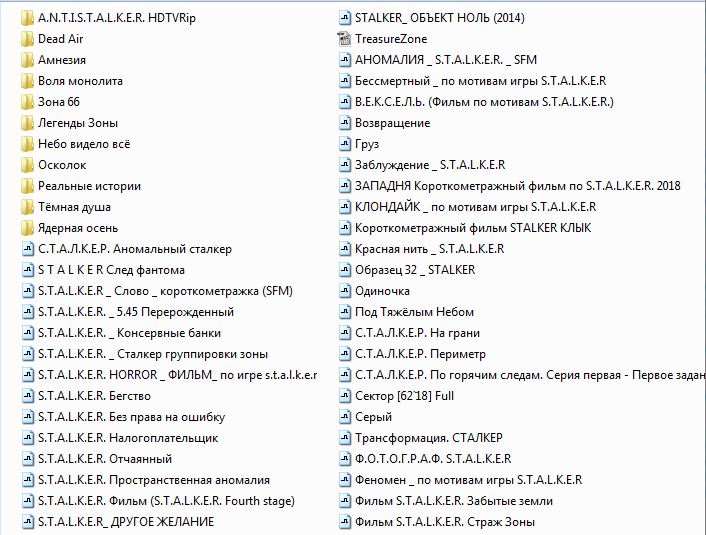Select the file icon next to Груз
Image resolution: width=706 pixels, height=535 pixels.
click(x=344, y=144)
